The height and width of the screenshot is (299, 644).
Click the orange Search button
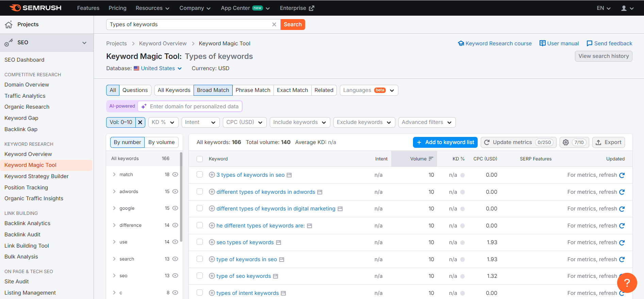pyautogui.click(x=293, y=25)
